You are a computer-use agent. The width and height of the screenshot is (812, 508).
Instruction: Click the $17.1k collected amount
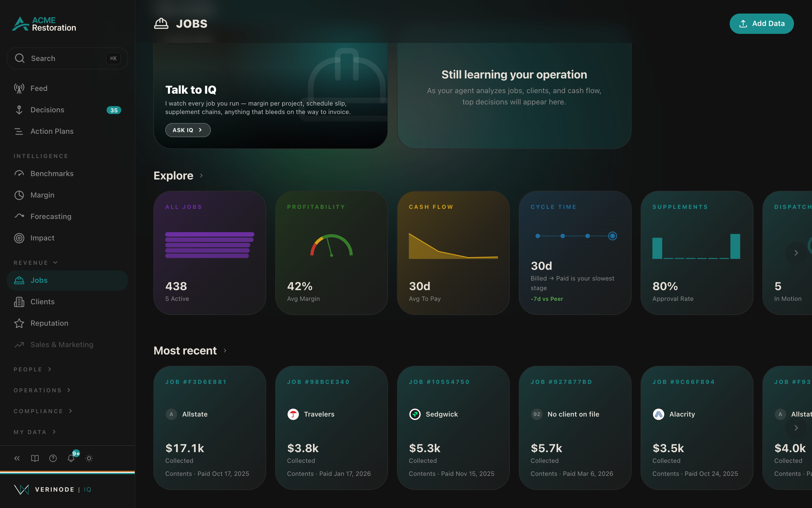point(185,448)
